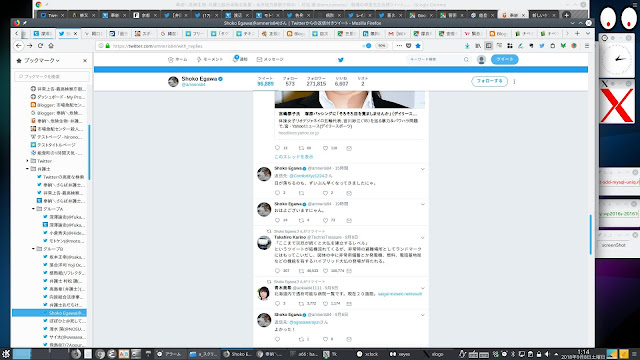Reload the page in Firefox
The image size is (640, 360).
coord(40,46)
